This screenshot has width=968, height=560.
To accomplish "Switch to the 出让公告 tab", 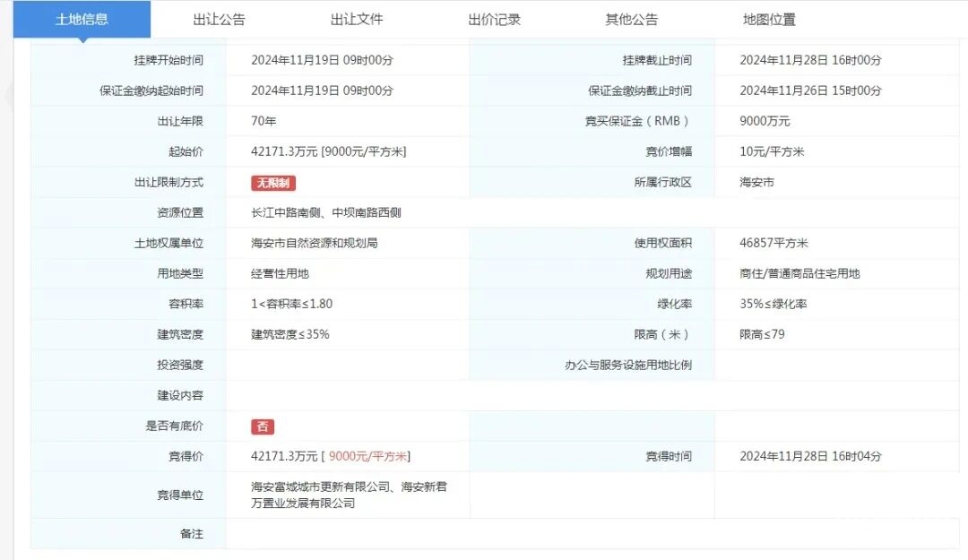I will 219,19.
